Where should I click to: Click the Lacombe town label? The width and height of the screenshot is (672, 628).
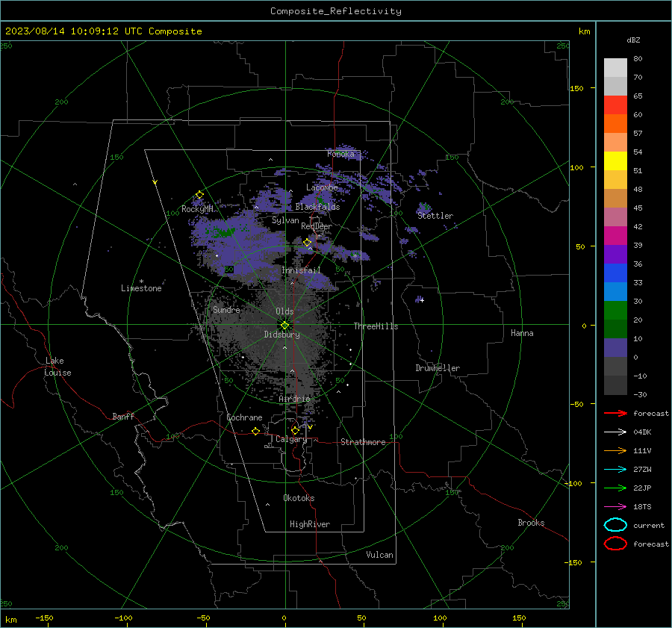322,187
